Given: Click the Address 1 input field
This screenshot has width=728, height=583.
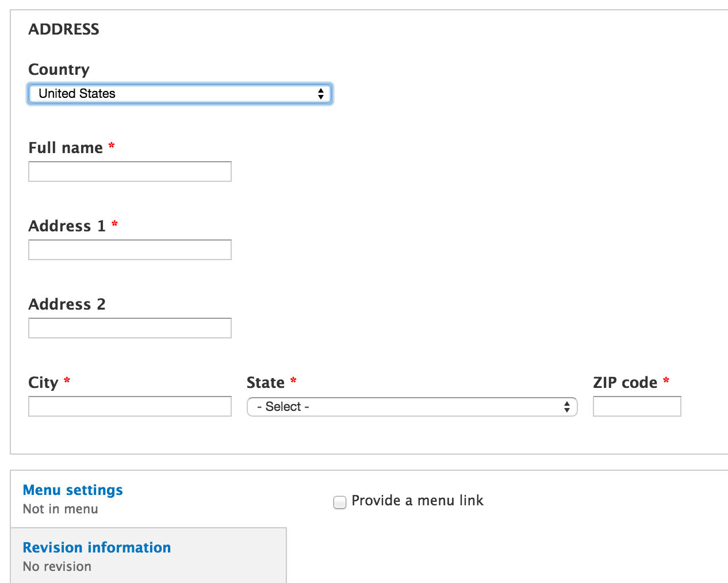Looking at the screenshot, I should tap(129, 249).
